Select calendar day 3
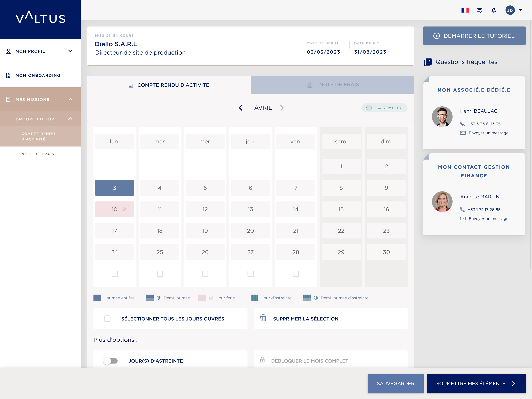Viewport: 532px width, 399px height. pyautogui.click(x=115, y=188)
